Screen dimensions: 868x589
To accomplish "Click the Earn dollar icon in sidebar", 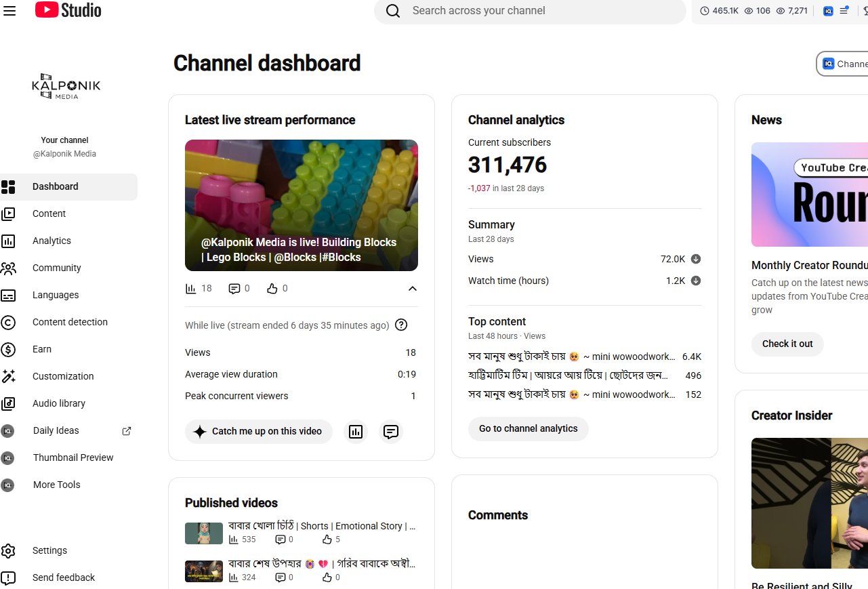I will click(x=8, y=350).
